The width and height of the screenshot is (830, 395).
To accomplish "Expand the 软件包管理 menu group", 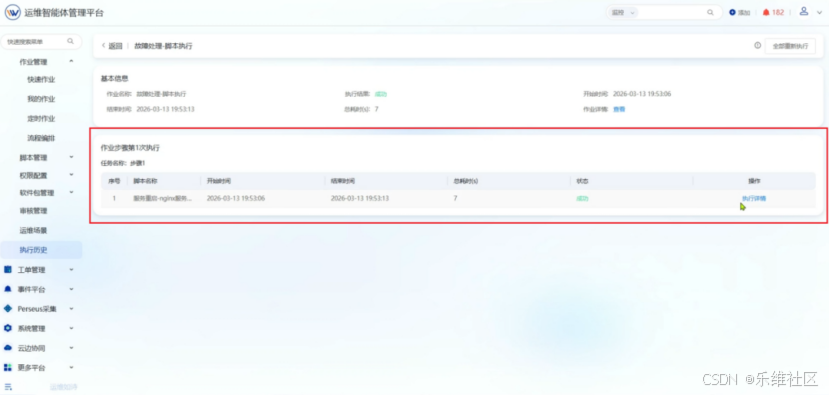I will pos(71,193).
